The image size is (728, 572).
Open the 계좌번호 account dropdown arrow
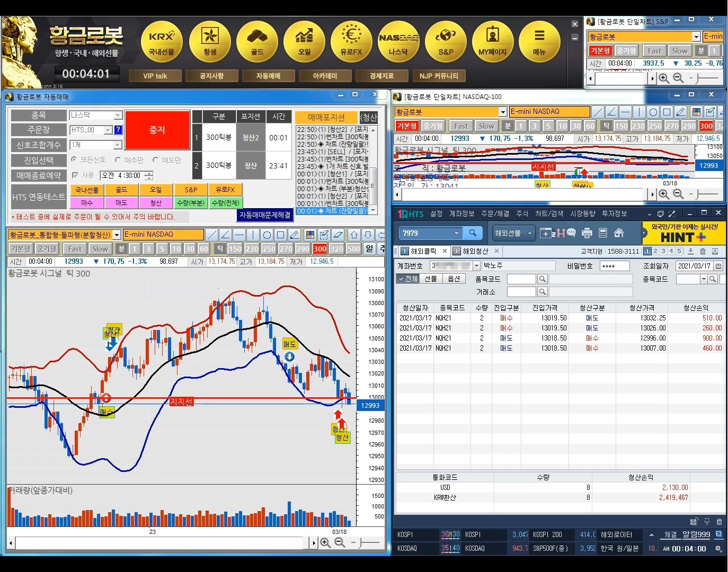click(476, 265)
